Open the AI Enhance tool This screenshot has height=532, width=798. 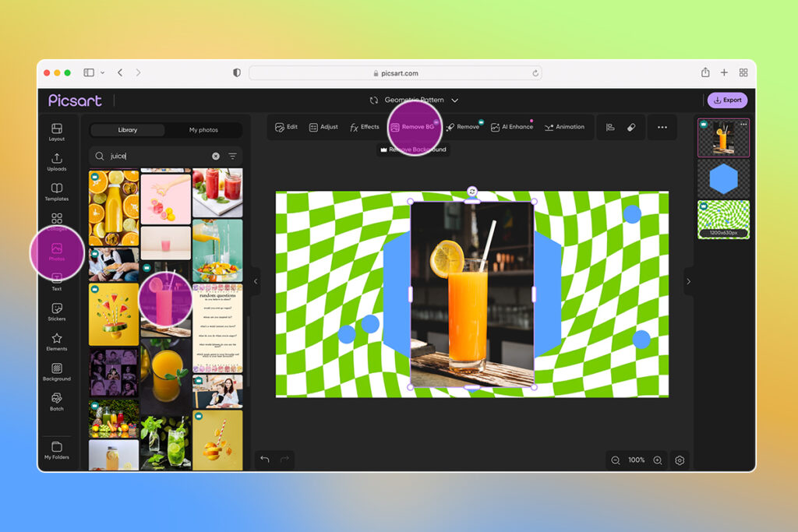click(x=511, y=126)
